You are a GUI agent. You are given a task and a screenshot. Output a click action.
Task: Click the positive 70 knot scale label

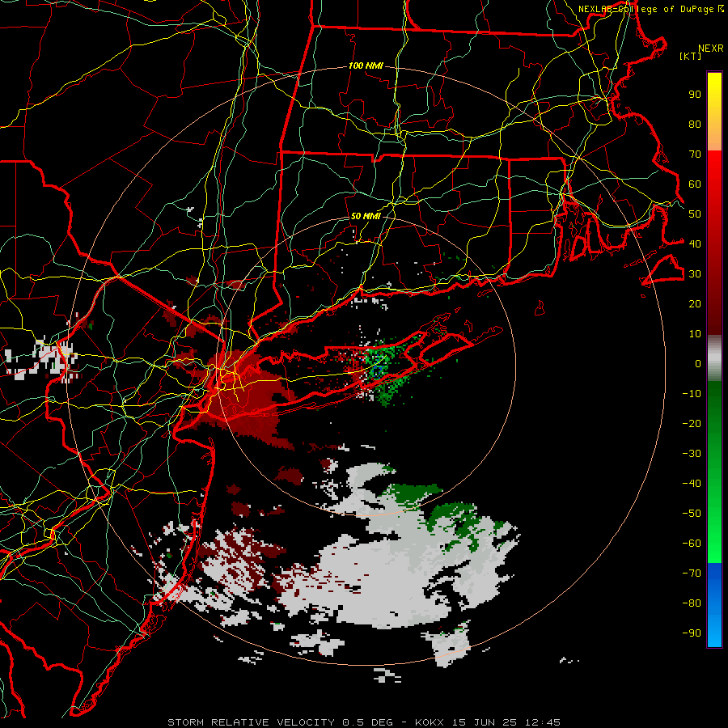695,154
